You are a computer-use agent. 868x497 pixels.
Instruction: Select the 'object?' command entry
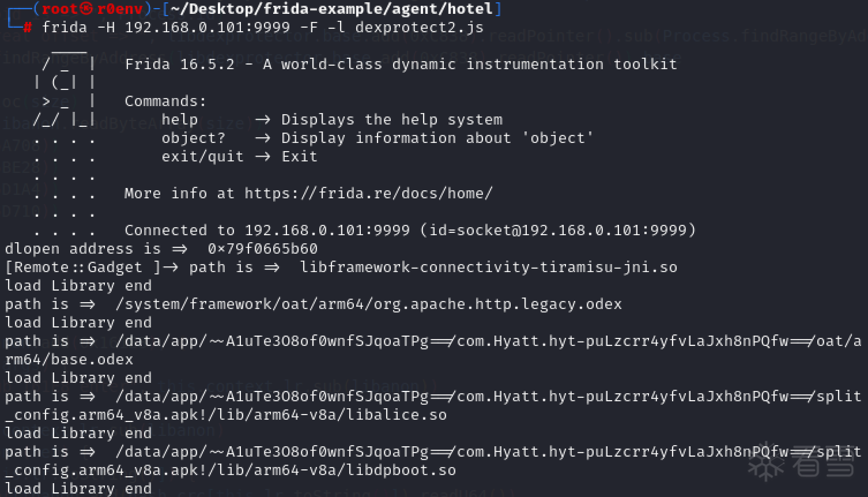(193, 138)
